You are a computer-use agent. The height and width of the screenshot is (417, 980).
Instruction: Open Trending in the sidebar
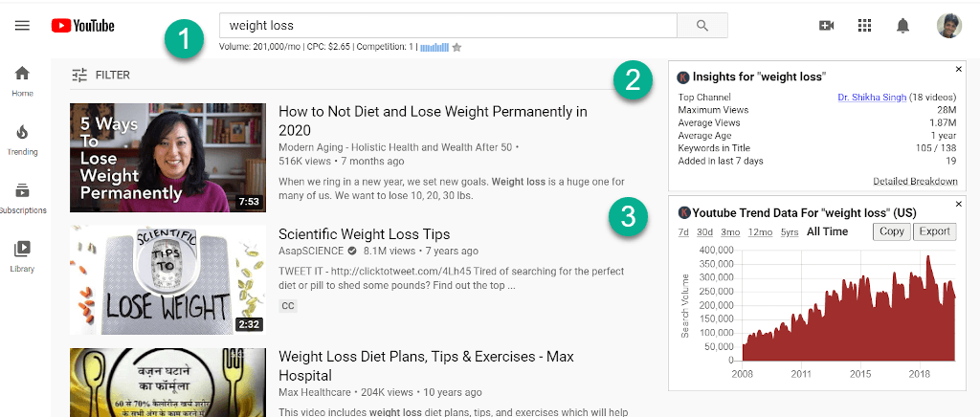23,140
